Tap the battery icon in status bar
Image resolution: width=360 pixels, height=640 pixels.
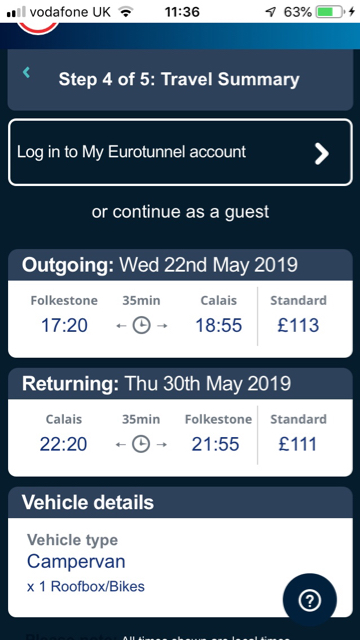pyautogui.click(x=331, y=12)
